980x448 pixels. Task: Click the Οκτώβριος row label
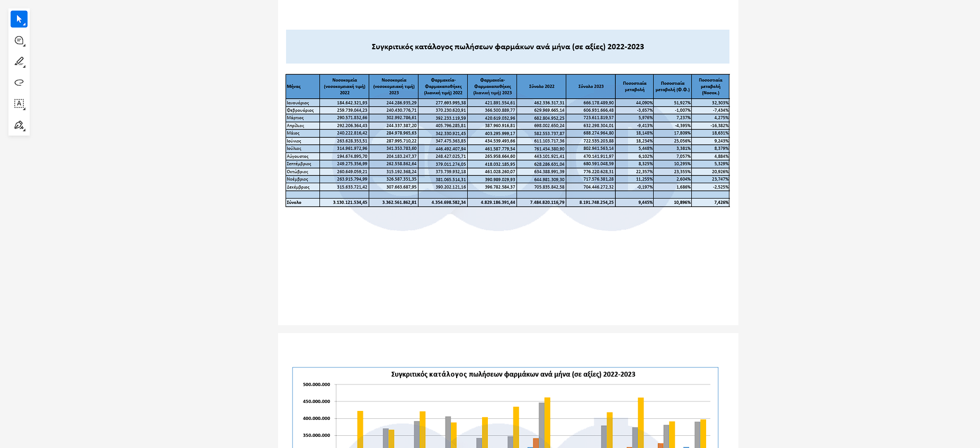[297, 172]
